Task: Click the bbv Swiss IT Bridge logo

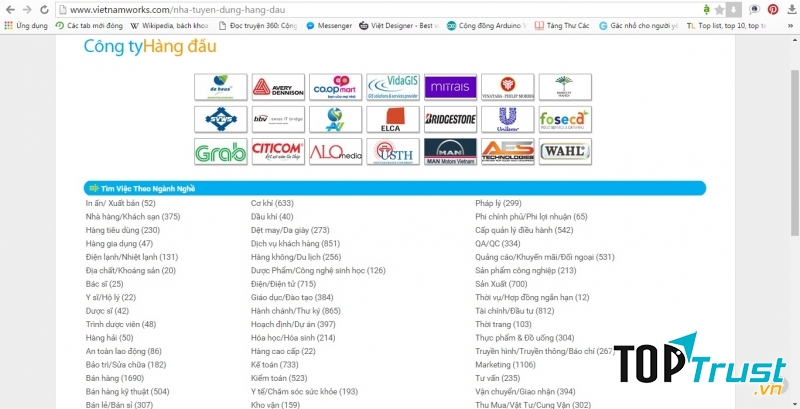Action: 278,119
